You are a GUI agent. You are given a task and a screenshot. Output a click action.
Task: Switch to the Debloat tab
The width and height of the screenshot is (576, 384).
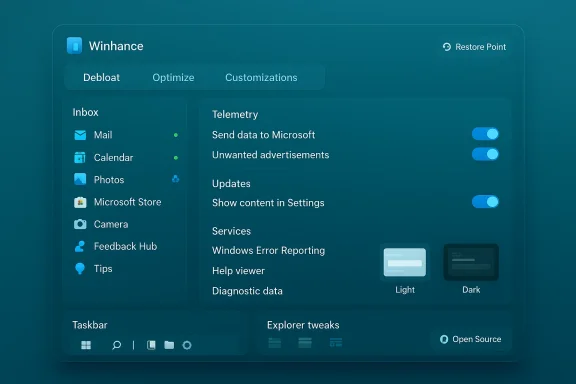101,78
